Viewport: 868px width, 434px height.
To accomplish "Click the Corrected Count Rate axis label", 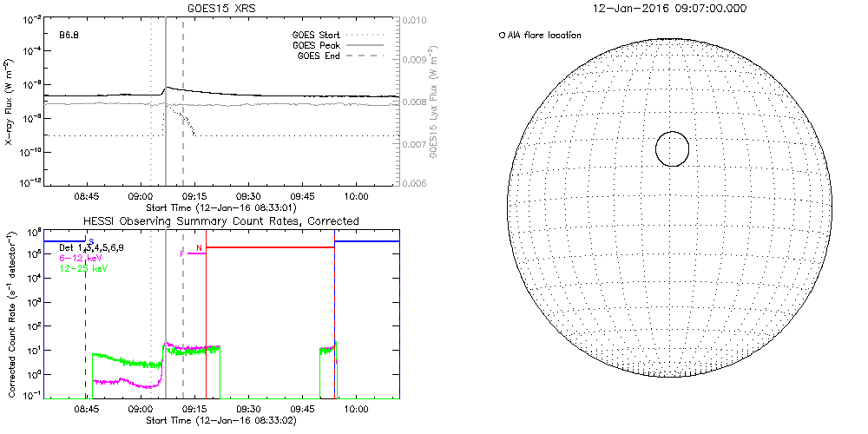I will [11, 314].
